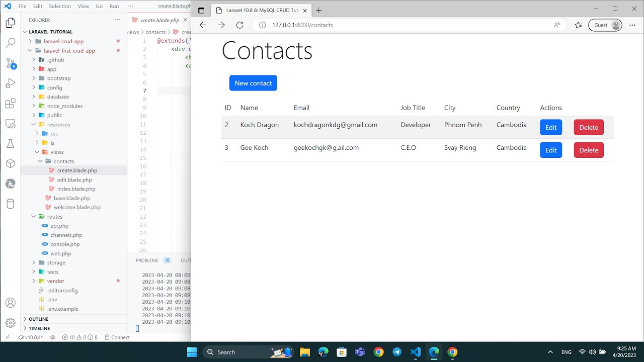Open the Run menu

114,6
